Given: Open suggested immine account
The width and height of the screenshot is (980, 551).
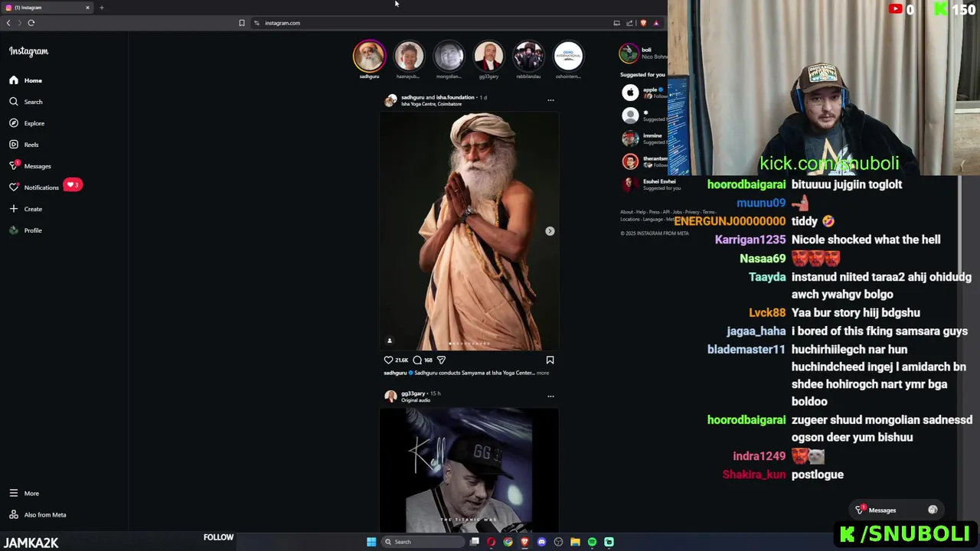Looking at the screenshot, I should tap(652, 136).
